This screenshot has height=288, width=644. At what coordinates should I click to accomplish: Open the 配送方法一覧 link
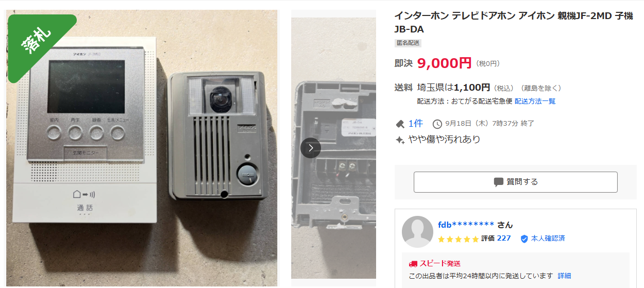point(535,101)
